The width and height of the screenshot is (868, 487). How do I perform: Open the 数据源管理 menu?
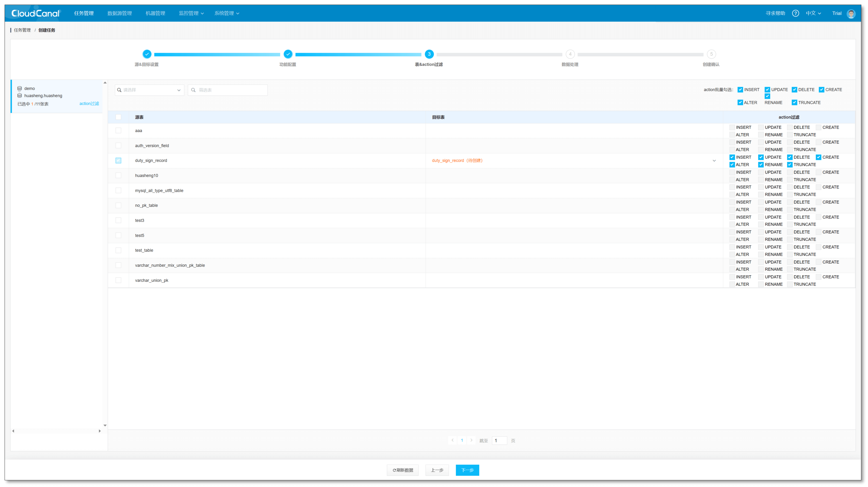point(120,13)
